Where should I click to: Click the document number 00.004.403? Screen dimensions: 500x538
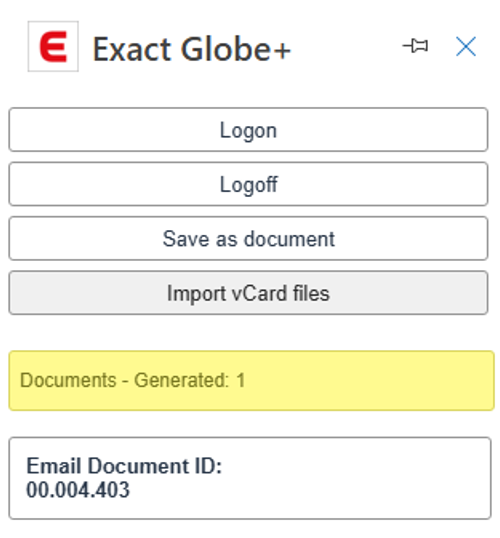click(x=78, y=490)
